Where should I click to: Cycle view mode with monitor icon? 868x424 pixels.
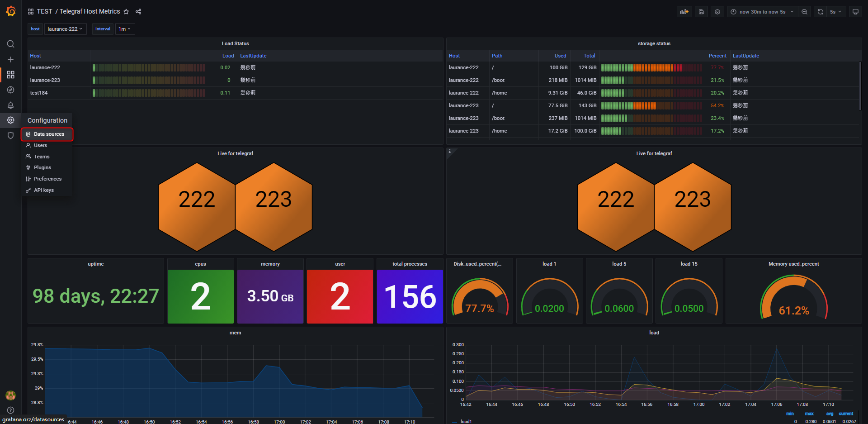click(x=855, y=12)
